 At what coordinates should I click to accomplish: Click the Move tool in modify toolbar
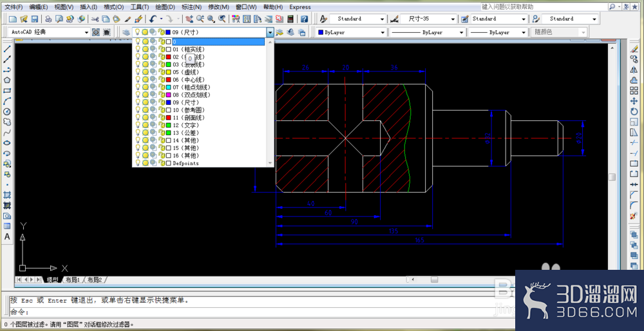point(634,101)
